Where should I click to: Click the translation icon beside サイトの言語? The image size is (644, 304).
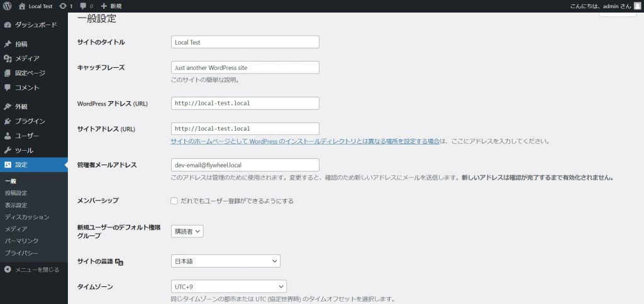pyautogui.click(x=119, y=262)
